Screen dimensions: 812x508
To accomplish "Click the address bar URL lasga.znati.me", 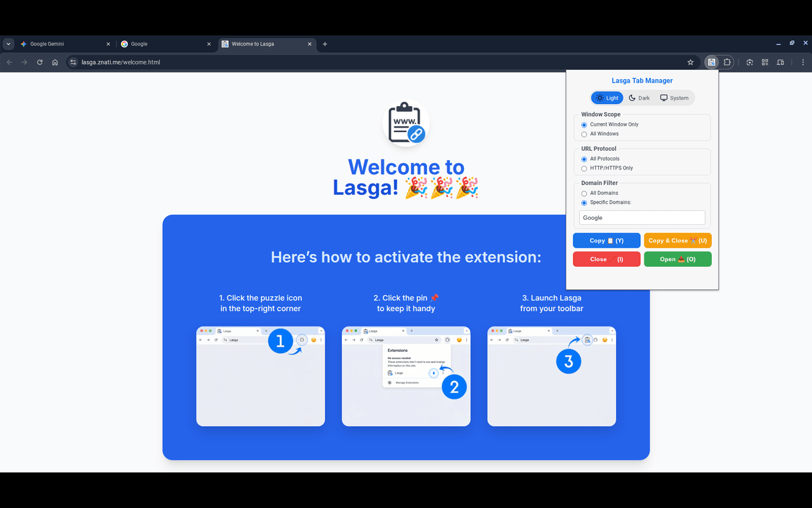I will 121,62.
